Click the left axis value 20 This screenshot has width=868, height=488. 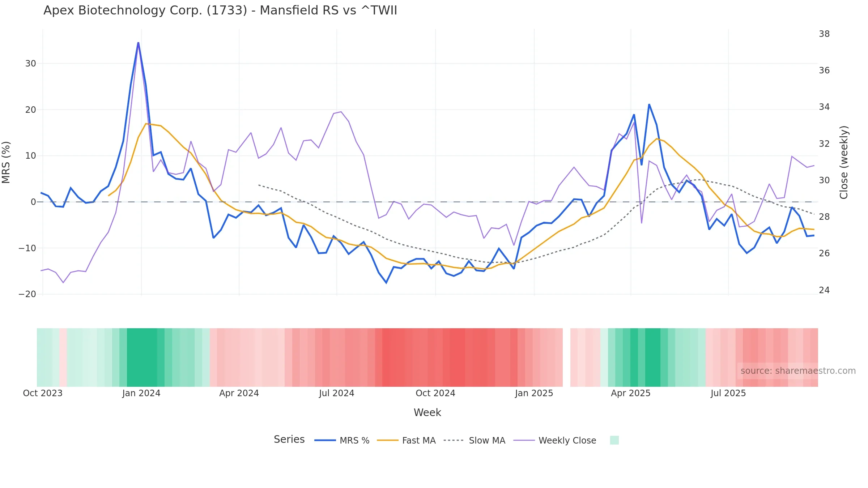31,110
